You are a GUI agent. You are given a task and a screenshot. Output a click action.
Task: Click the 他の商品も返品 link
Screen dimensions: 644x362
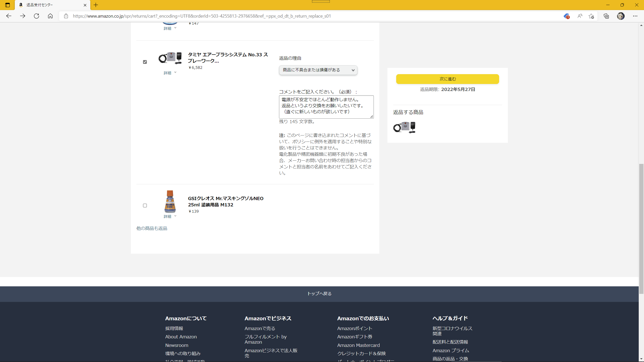click(x=152, y=228)
